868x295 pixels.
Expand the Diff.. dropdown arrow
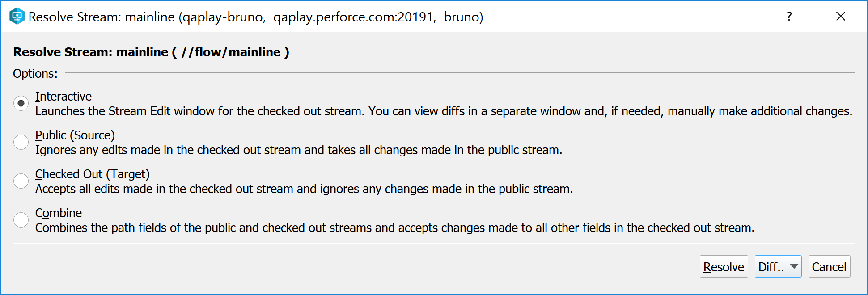pyautogui.click(x=794, y=266)
